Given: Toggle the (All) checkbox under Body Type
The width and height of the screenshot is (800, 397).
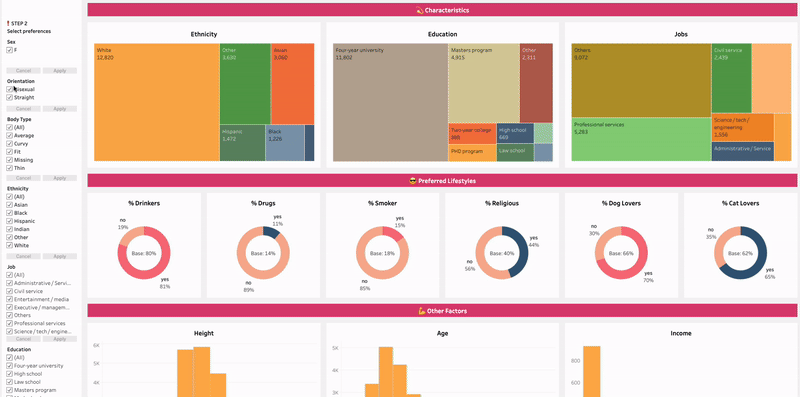Looking at the screenshot, I should [9, 128].
